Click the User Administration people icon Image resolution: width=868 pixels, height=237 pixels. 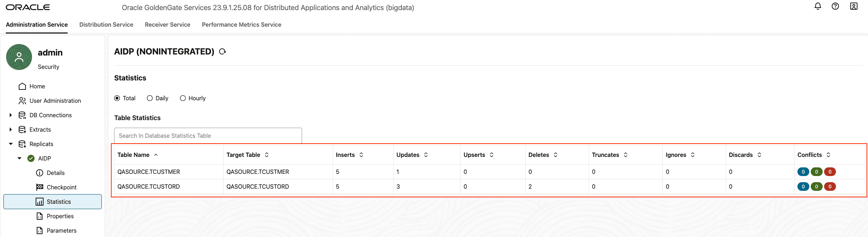[x=22, y=101]
